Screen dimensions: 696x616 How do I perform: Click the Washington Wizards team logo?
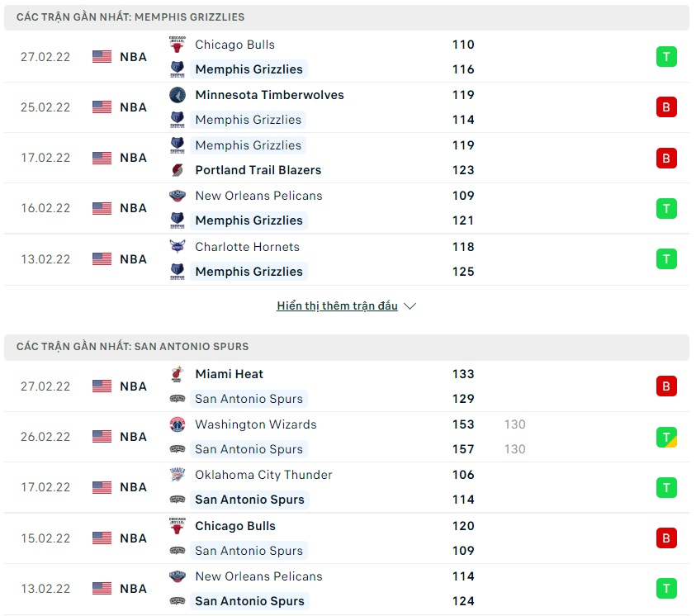(178, 424)
